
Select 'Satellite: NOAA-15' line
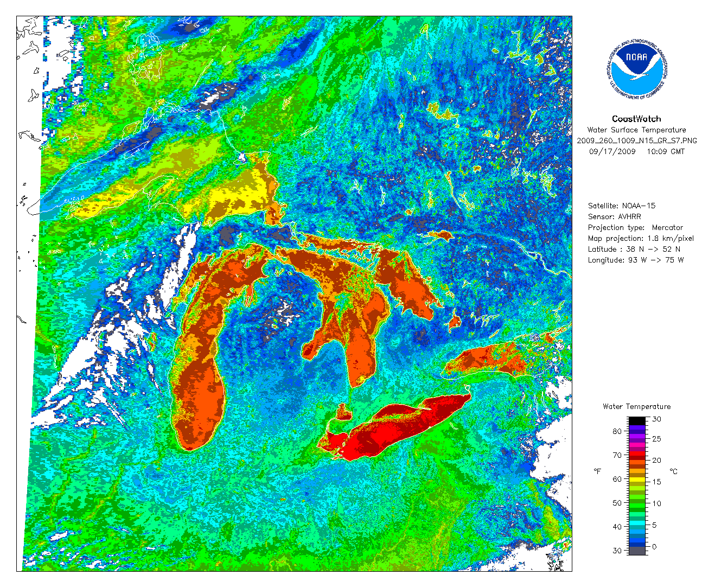tap(622, 206)
